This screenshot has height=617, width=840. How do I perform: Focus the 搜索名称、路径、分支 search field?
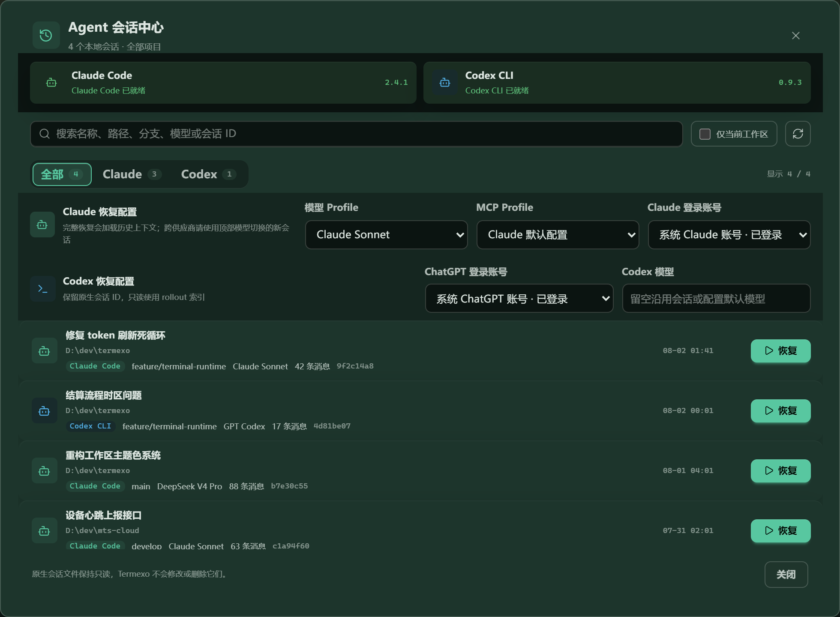(357, 134)
